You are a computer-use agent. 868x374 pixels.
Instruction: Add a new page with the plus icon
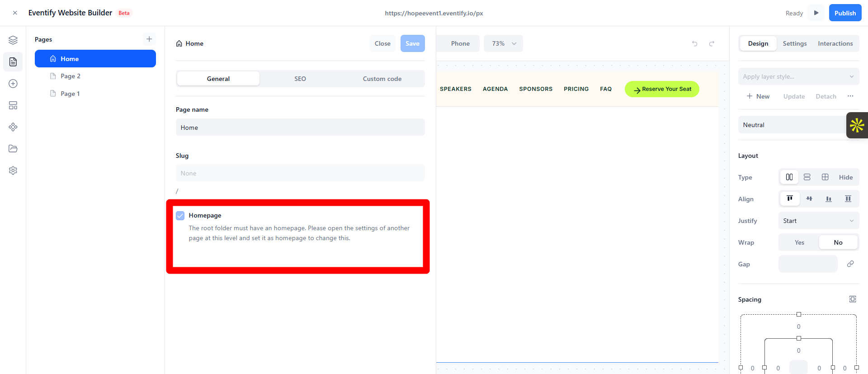pos(149,39)
